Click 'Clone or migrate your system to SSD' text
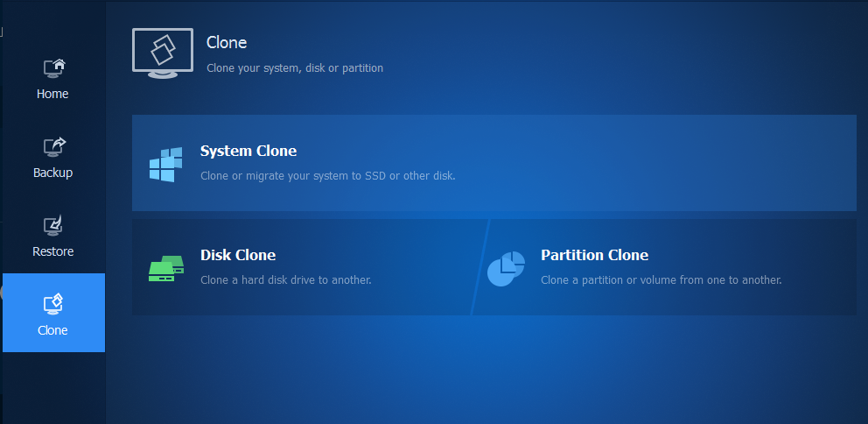 click(x=328, y=175)
